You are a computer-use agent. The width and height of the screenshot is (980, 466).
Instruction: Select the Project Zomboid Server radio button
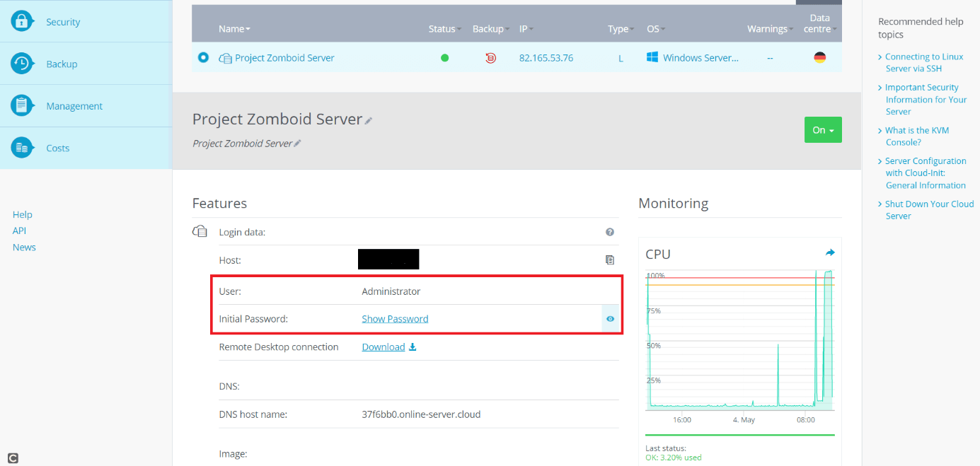[203, 57]
